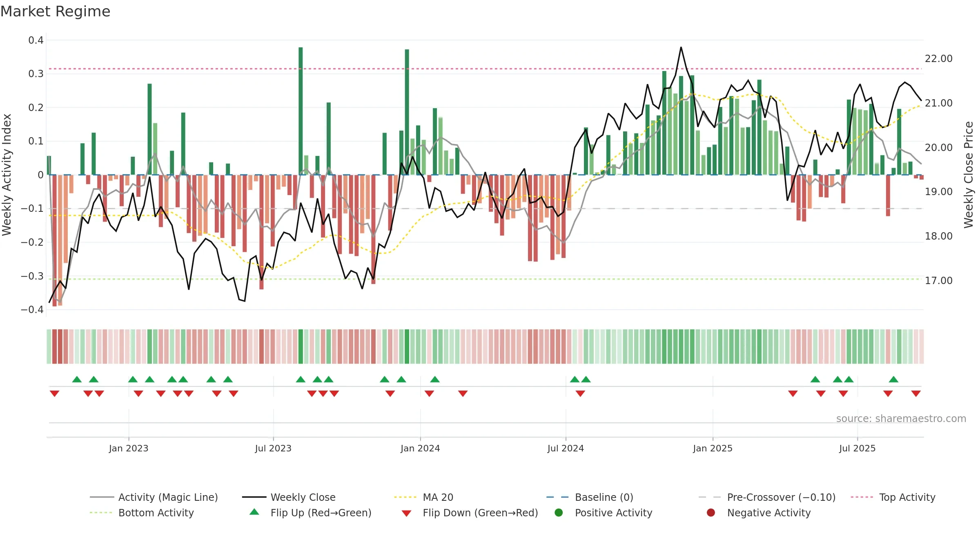Click the weekly close peak near Nov 2024
Screen dimensions: 980x551
point(681,47)
